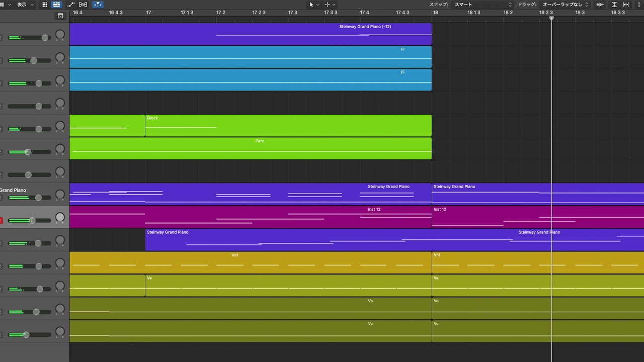Screen dimensions: 644x362
Task: Toggle the catch playhead button
Action: point(98,5)
